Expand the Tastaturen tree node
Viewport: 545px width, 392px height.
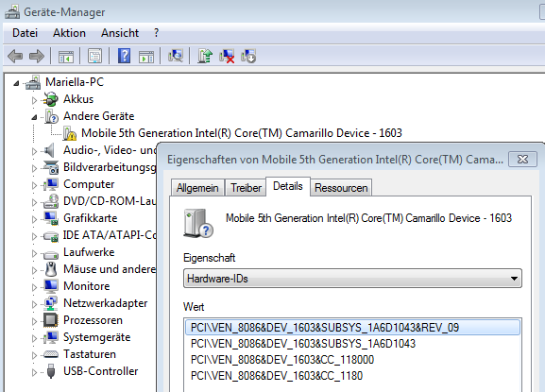tap(34, 355)
